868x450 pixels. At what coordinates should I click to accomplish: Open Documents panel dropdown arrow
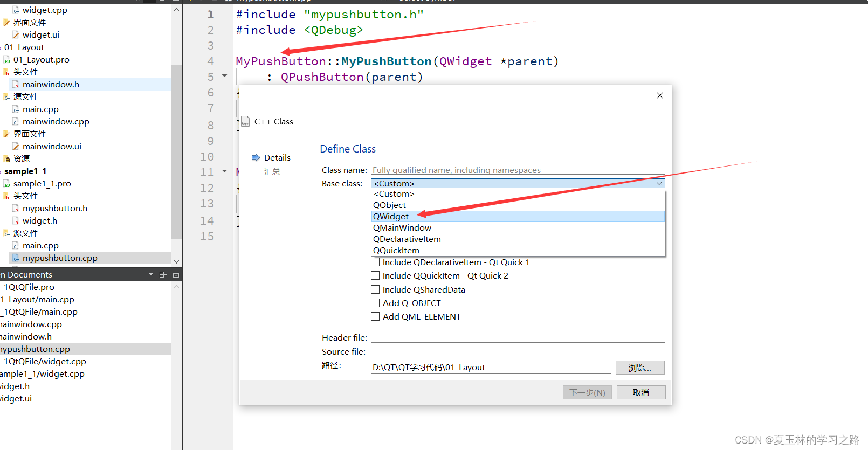[x=151, y=275]
